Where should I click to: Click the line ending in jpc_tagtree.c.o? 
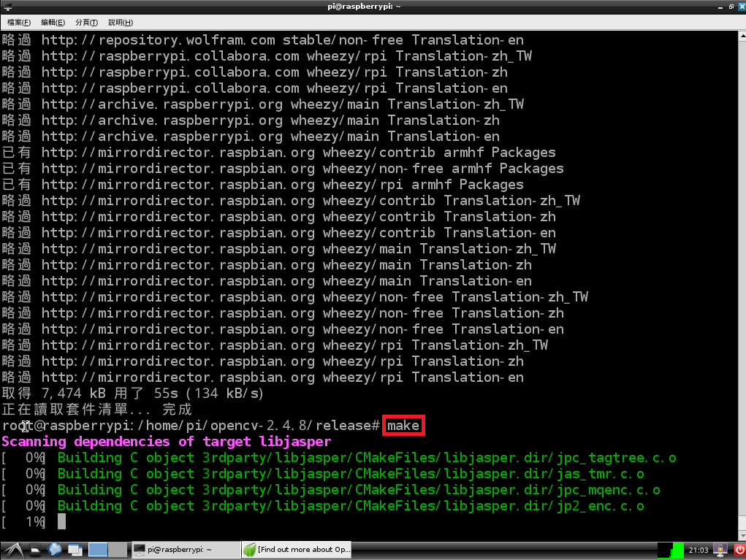pos(338,458)
